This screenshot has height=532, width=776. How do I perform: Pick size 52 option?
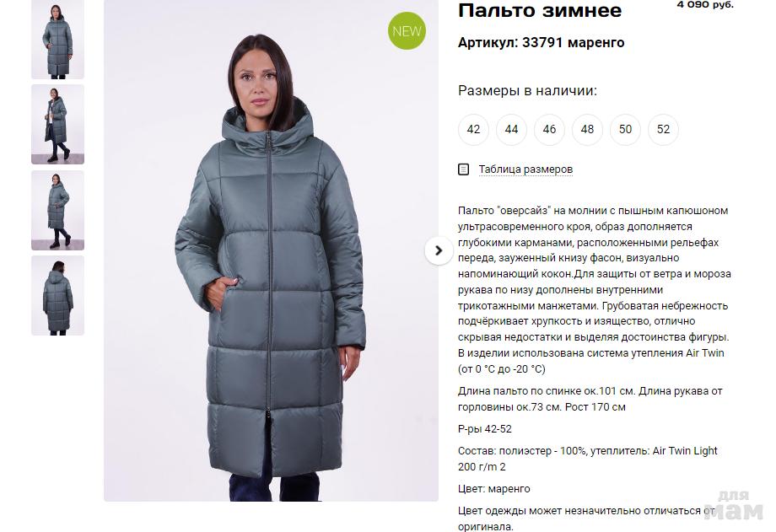pos(663,130)
